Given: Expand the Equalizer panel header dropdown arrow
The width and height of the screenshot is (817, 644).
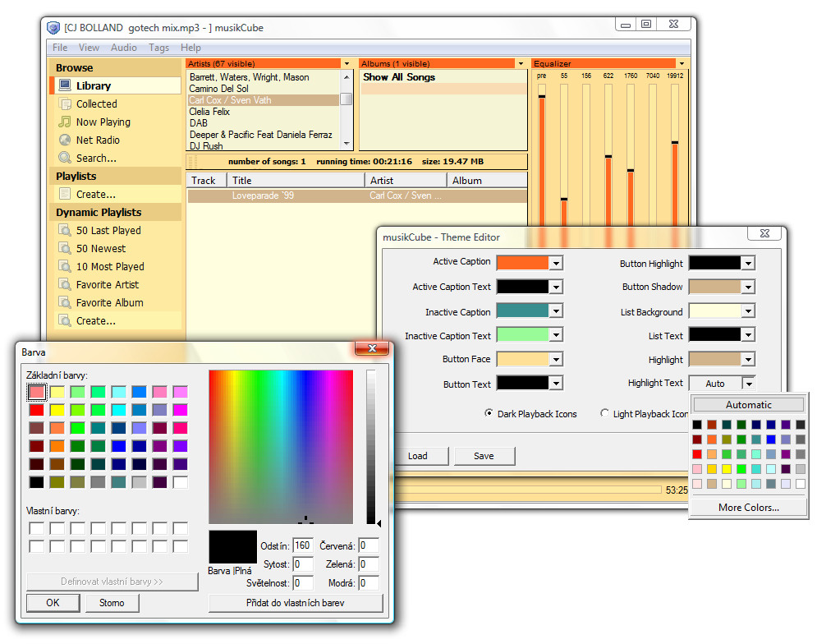Looking at the screenshot, I should tap(682, 63).
